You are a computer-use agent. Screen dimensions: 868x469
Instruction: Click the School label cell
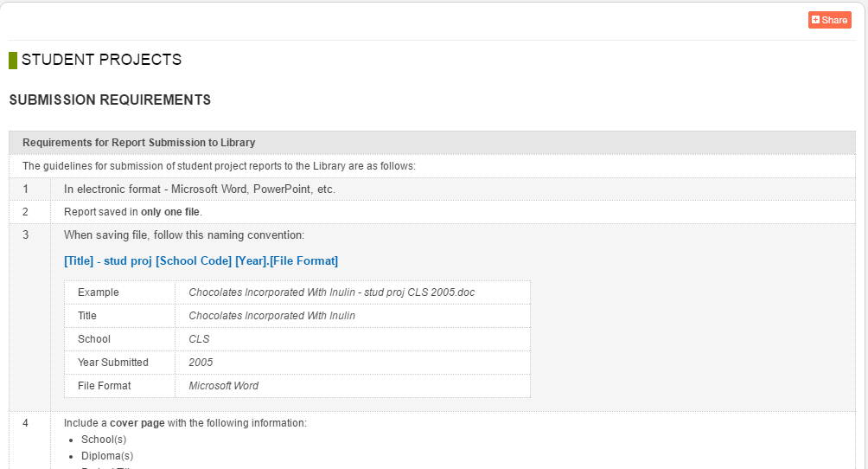tap(119, 339)
